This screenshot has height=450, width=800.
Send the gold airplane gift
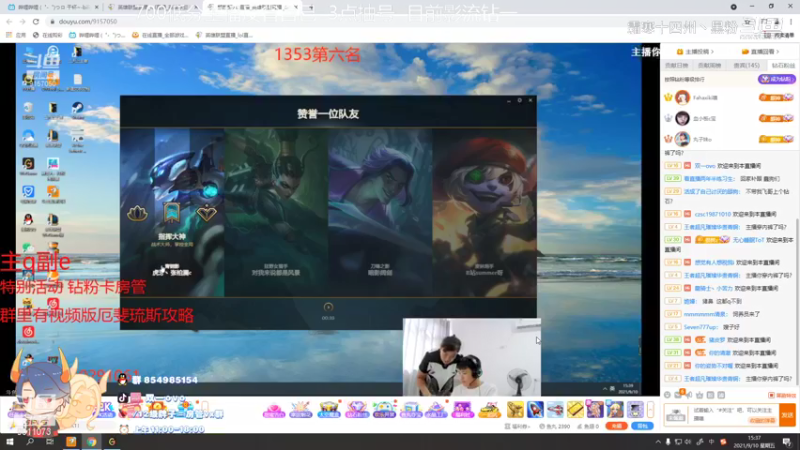(x=515, y=409)
